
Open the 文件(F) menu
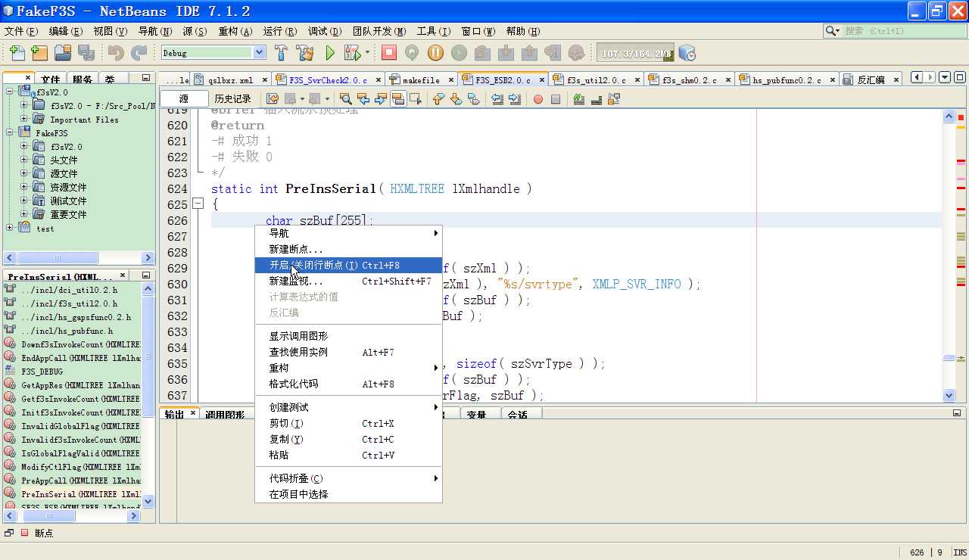pyautogui.click(x=21, y=31)
